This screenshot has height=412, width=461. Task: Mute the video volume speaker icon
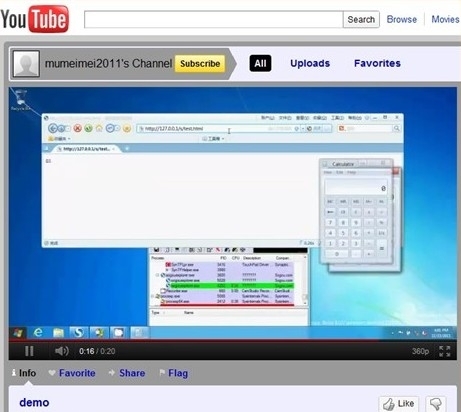(61, 351)
